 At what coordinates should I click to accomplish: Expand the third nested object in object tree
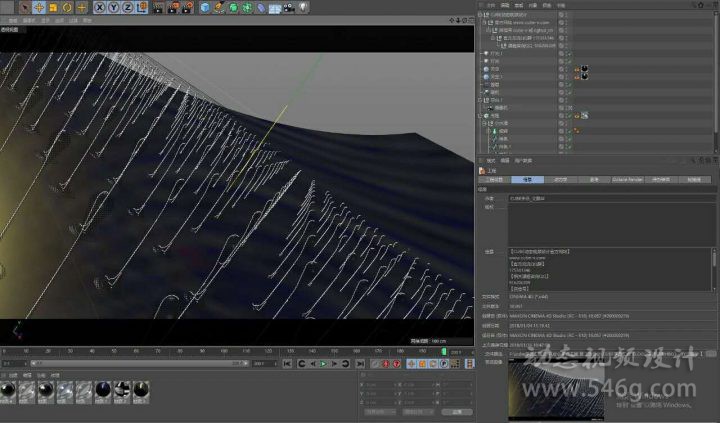coord(488,30)
